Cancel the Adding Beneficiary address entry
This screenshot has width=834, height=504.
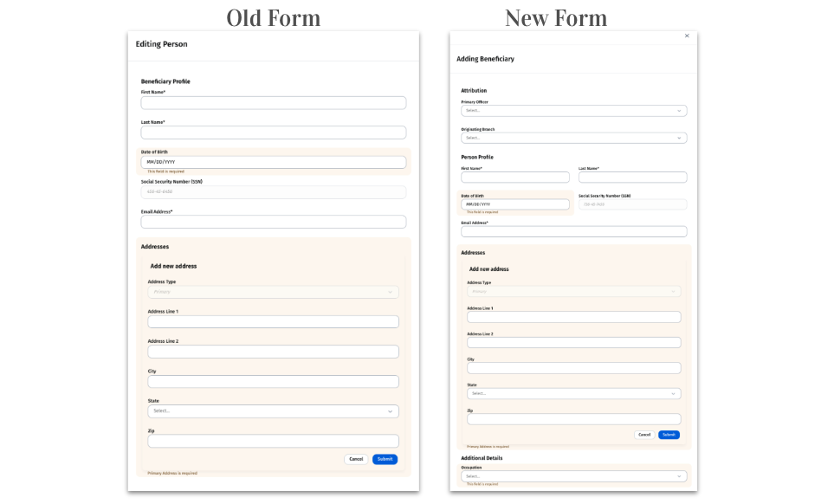click(643, 435)
